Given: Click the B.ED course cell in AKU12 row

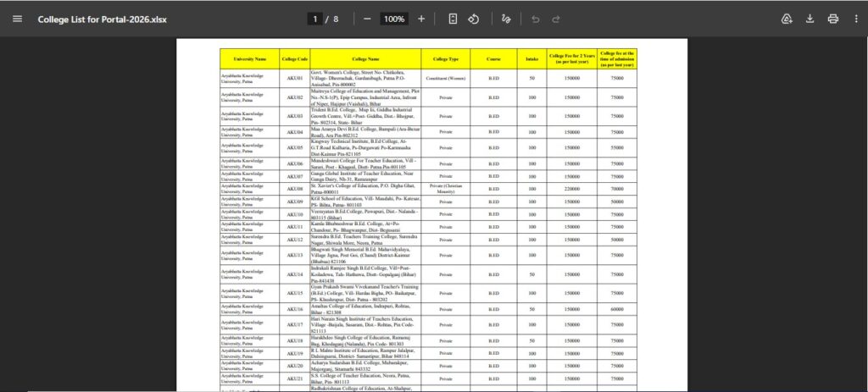Looking at the screenshot, I should (494, 240).
